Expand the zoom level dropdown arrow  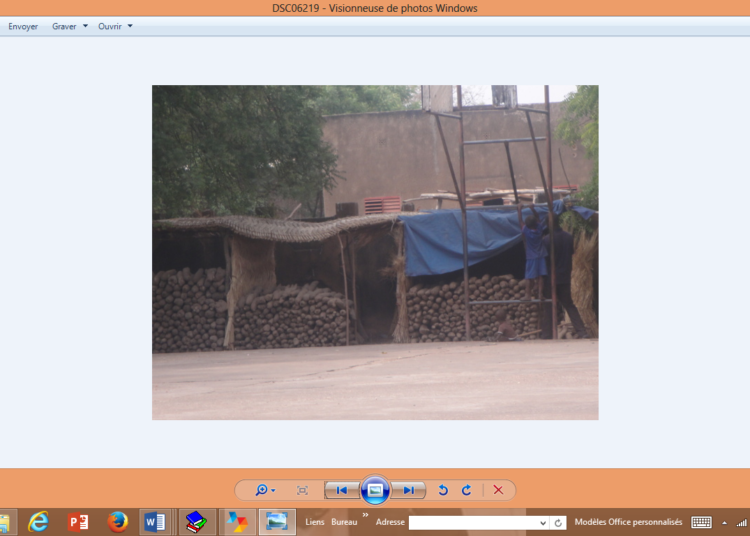point(273,491)
